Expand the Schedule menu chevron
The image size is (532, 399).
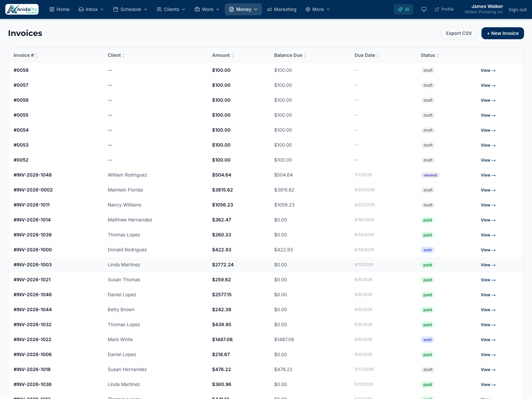point(146,9)
